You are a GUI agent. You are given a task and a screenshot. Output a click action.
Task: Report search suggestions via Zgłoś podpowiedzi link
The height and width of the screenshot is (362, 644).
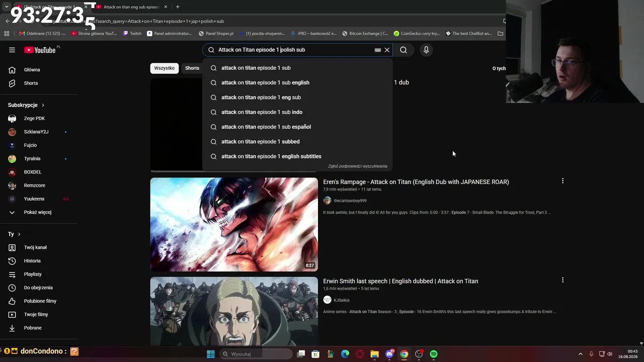coord(358,166)
